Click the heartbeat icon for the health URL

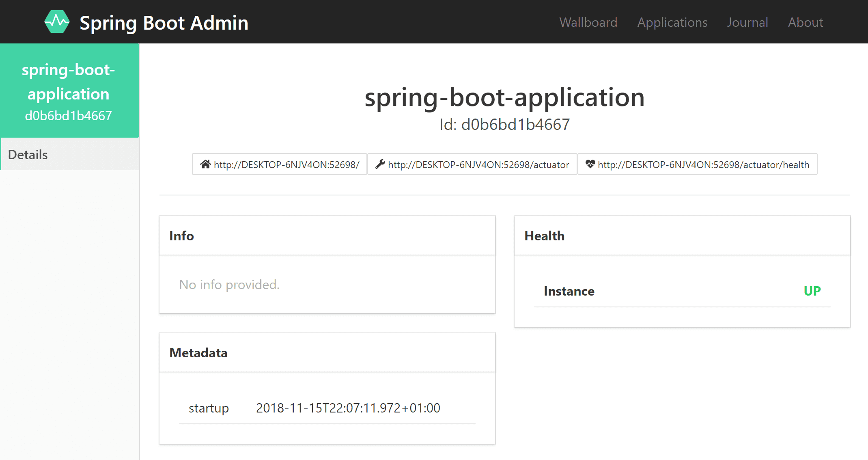point(590,164)
